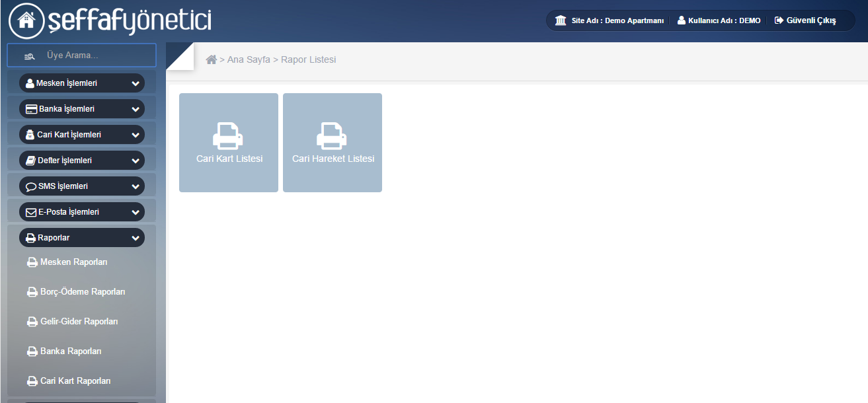Click the Site Adı : Demo Apartmanı text
This screenshot has height=403, width=868.
617,20
